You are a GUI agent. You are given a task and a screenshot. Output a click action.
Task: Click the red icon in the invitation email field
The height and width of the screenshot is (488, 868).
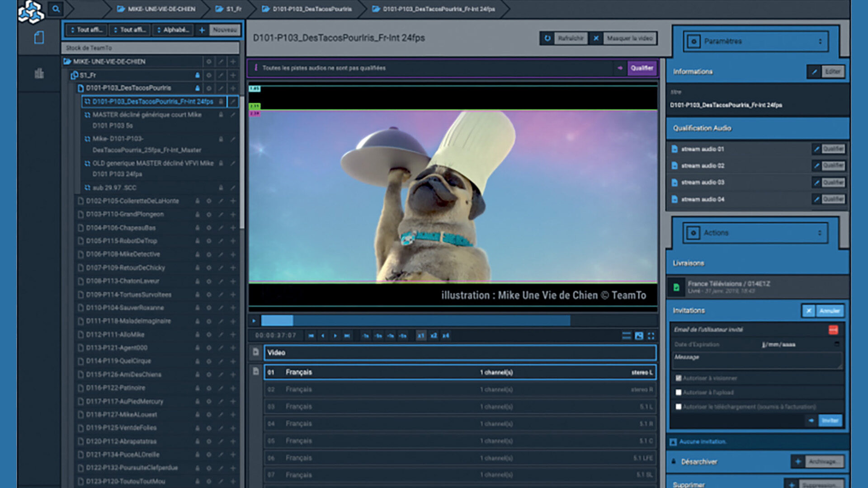[x=833, y=330]
